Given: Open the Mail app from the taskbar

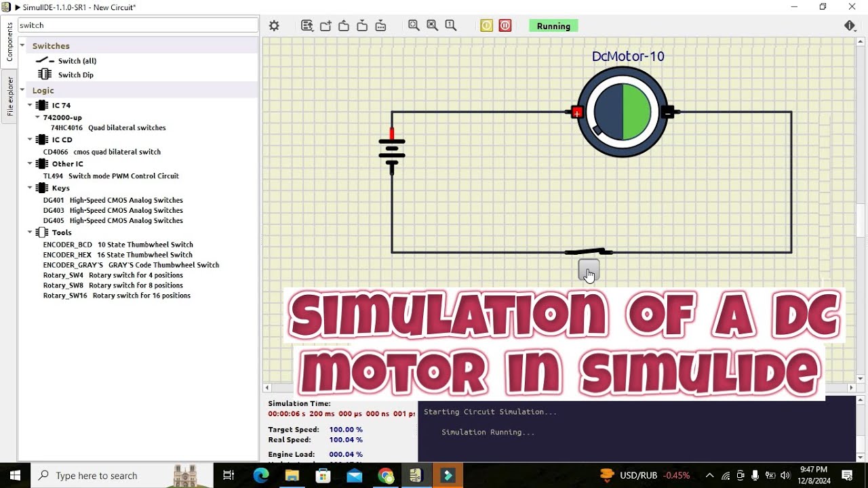Looking at the screenshot, I should tap(355, 475).
